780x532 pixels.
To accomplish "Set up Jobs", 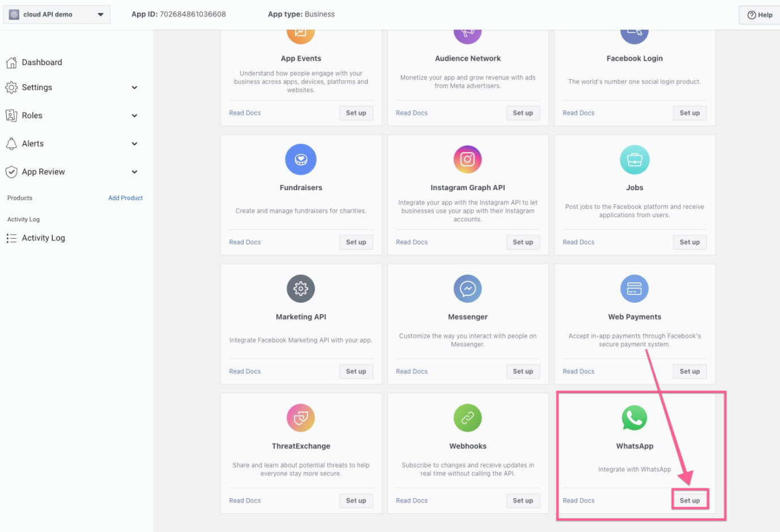I will [689, 242].
